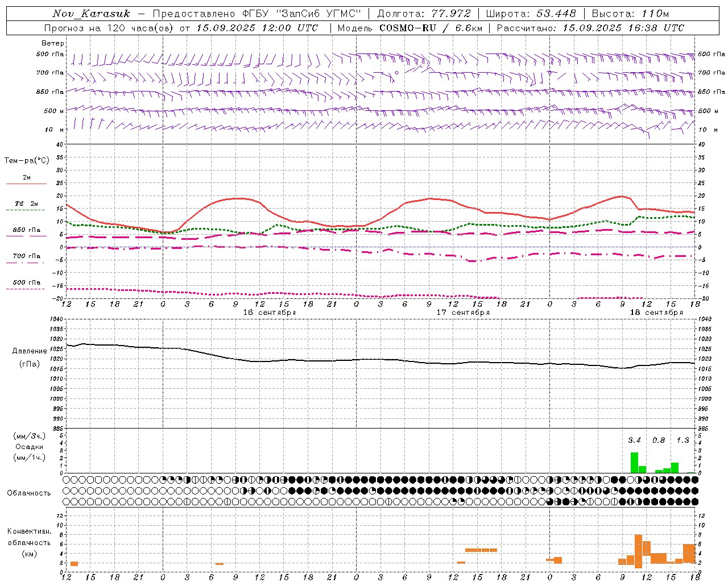This screenshot has height=582, width=728.
Task: Click the dotted line sample under 500 гПа temperature legend
Action: [x=26, y=289]
